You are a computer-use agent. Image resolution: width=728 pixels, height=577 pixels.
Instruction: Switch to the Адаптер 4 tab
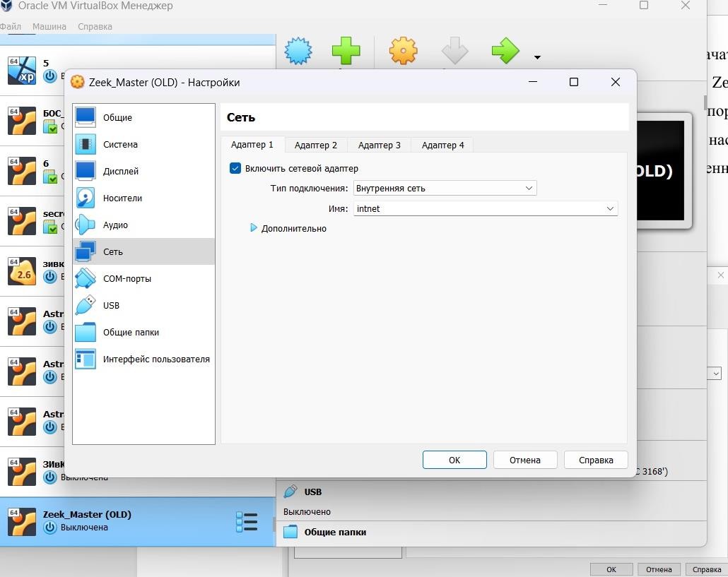point(443,145)
